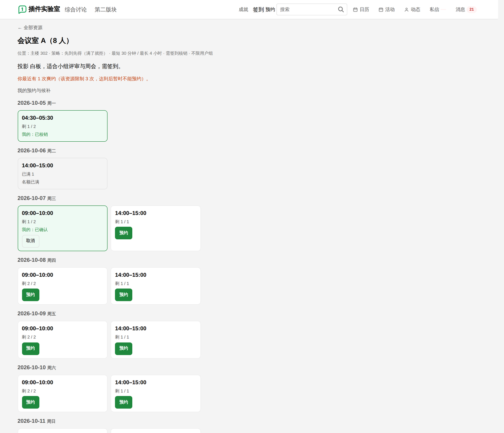Open the 活动 events icon link
This screenshot has width=504, height=433.
click(x=387, y=9)
